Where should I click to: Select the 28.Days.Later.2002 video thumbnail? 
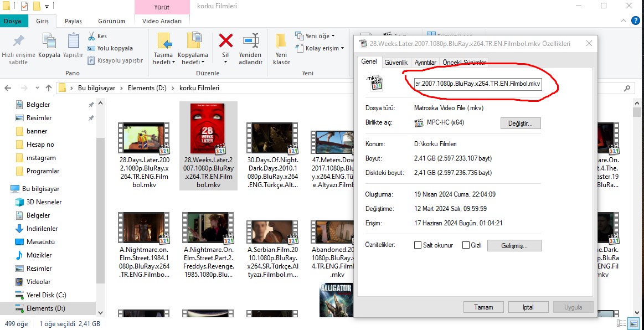pos(144,138)
